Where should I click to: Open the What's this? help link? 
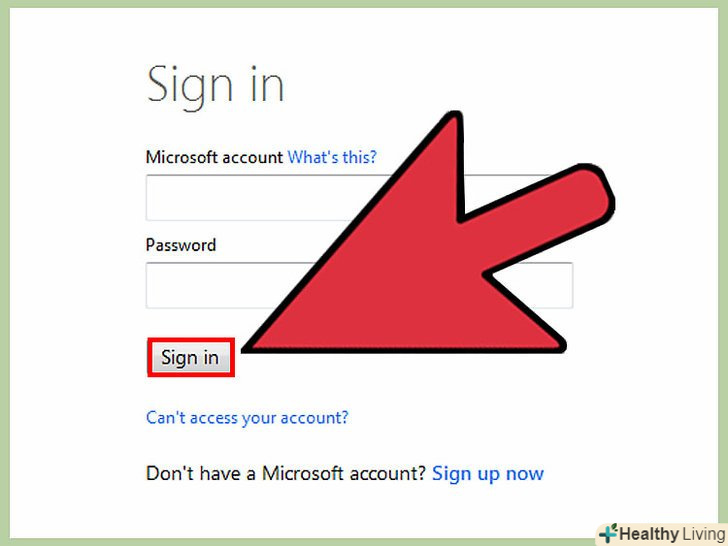tap(332, 157)
